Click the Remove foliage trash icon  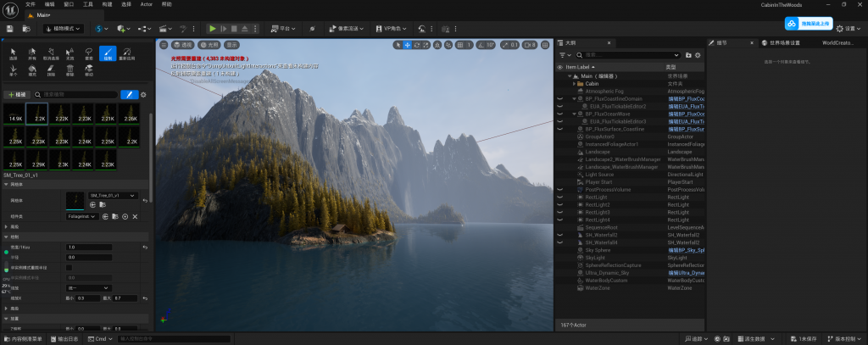pyautogui.click(x=70, y=69)
